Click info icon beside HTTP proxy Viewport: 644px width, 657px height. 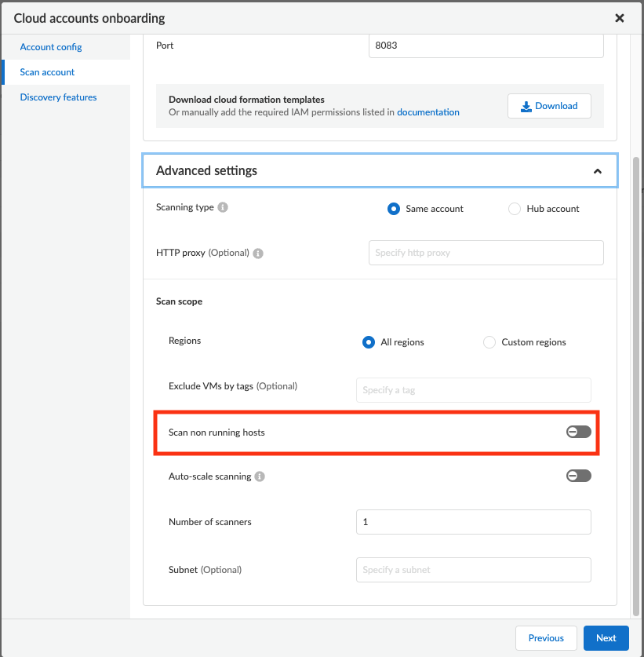point(258,254)
